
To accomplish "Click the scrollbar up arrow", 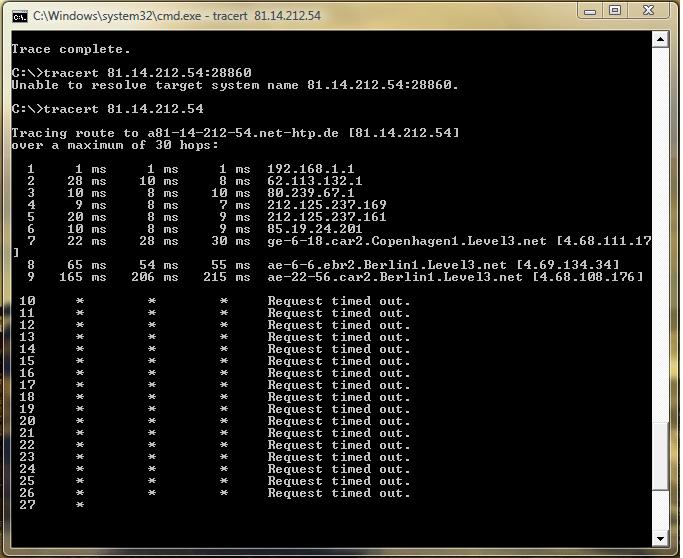I will (x=660, y=40).
